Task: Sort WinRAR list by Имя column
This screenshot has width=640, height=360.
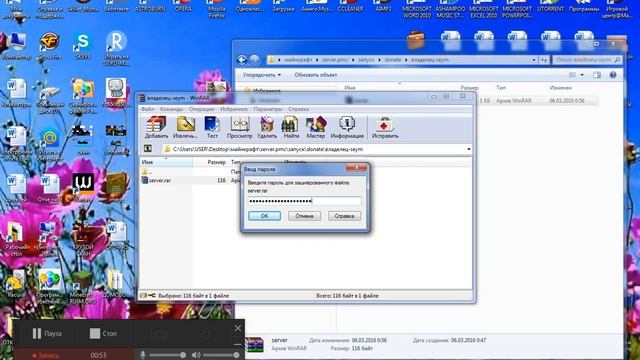Action: (x=166, y=162)
